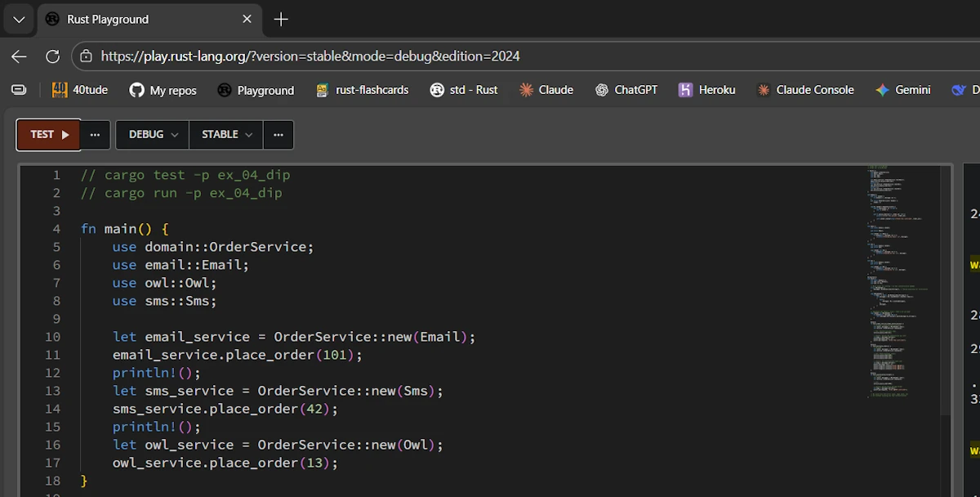Open the Heroku bookmark

707,90
